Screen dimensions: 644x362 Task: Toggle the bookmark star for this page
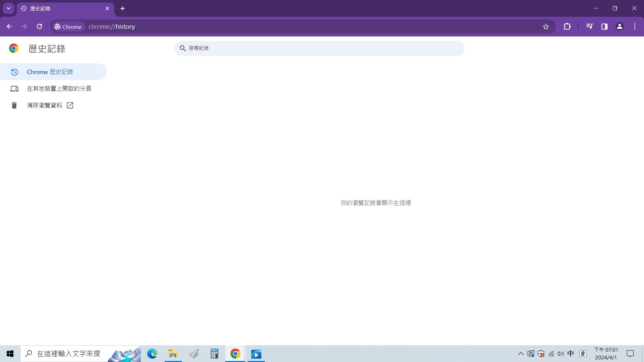pyautogui.click(x=546, y=26)
